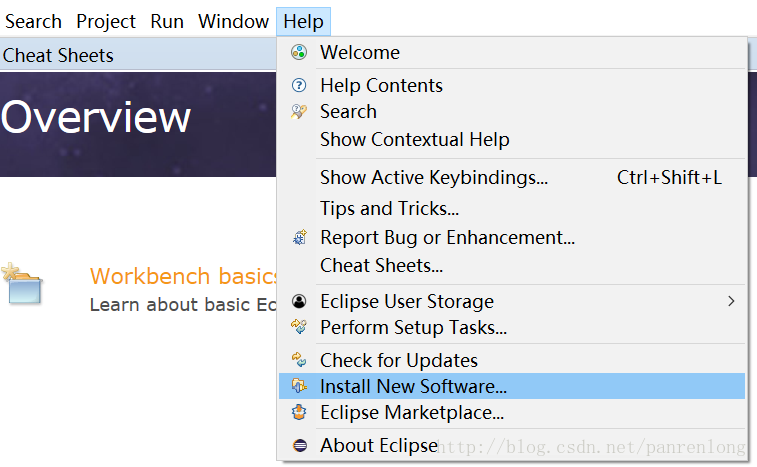Click the Help Contents question mark icon

pos(299,85)
